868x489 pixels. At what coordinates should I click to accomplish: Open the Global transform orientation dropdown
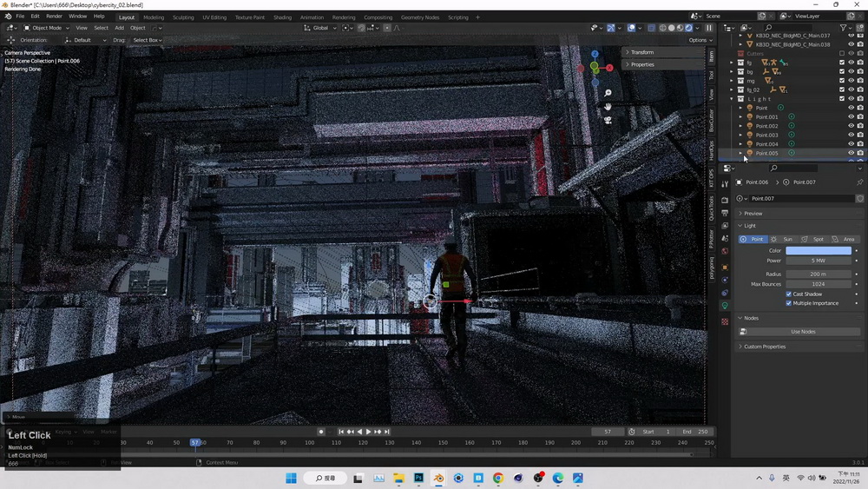coord(320,28)
